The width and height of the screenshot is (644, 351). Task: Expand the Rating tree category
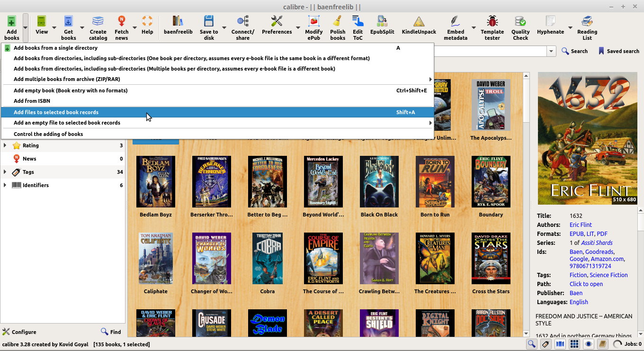(5, 145)
